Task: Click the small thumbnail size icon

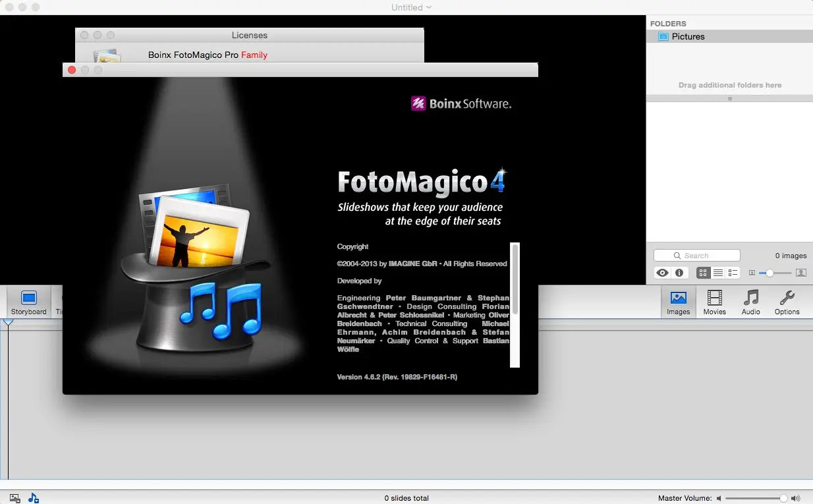Action: tap(752, 273)
